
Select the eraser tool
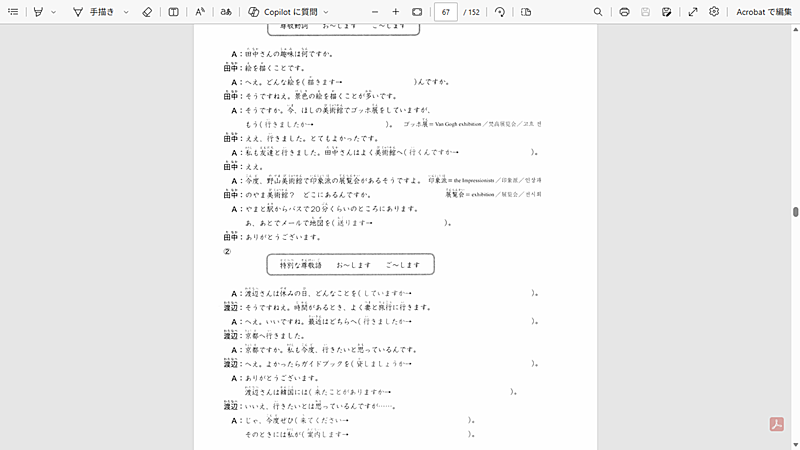pos(147,12)
